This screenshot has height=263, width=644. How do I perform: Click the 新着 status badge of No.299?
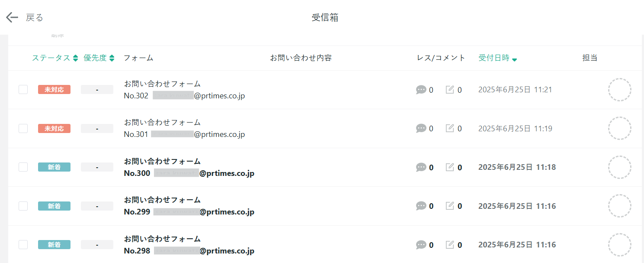54,206
